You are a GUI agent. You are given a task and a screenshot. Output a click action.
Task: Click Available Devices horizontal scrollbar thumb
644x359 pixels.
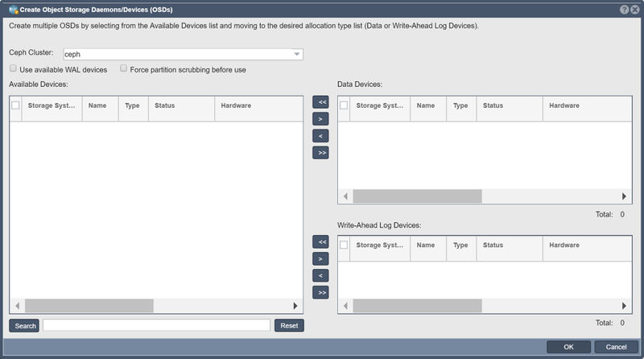click(x=89, y=306)
